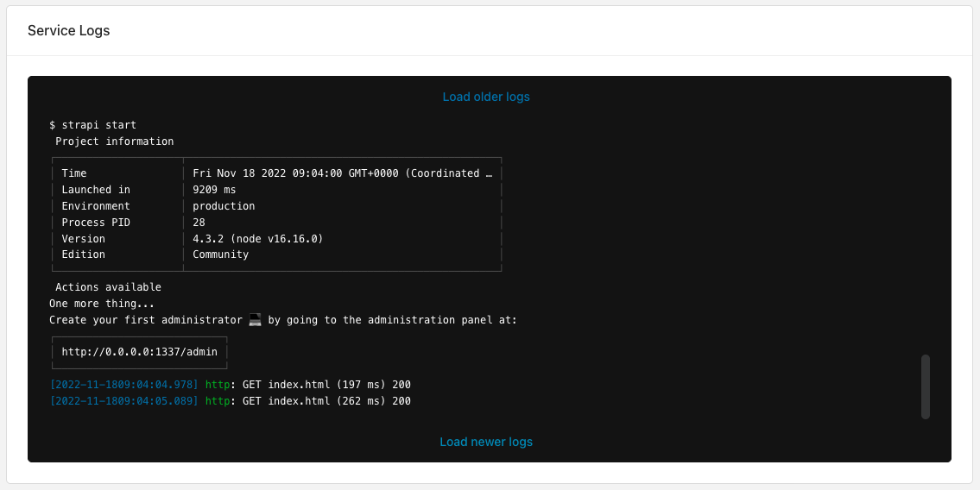980x490 pixels.
Task: Click the timestamp ending 09:04:04.978
Action: [x=123, y=385]
